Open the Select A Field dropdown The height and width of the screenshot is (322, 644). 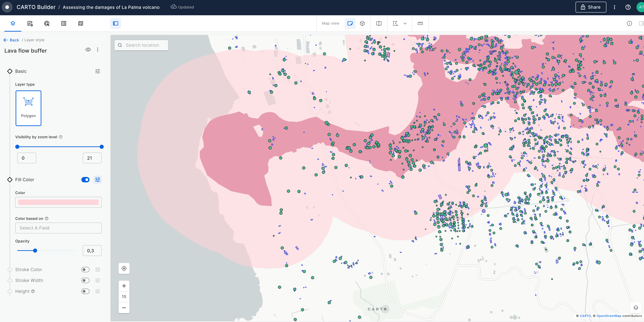coord(58,228)
